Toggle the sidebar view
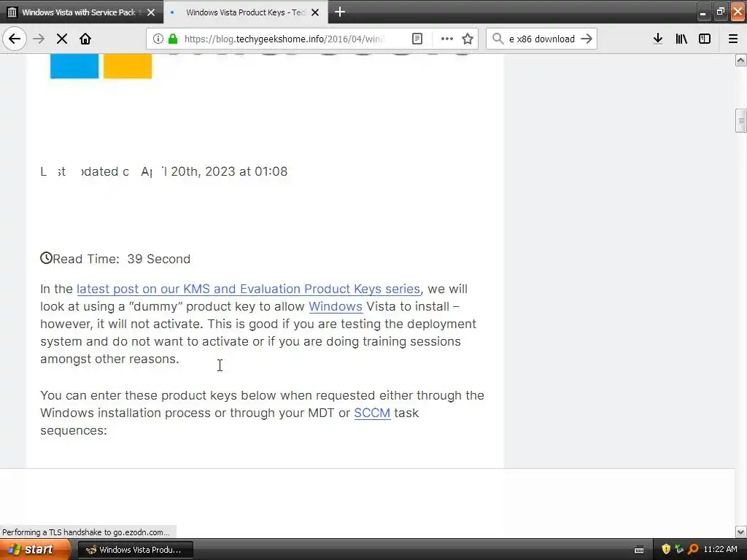 click(705, 39)
